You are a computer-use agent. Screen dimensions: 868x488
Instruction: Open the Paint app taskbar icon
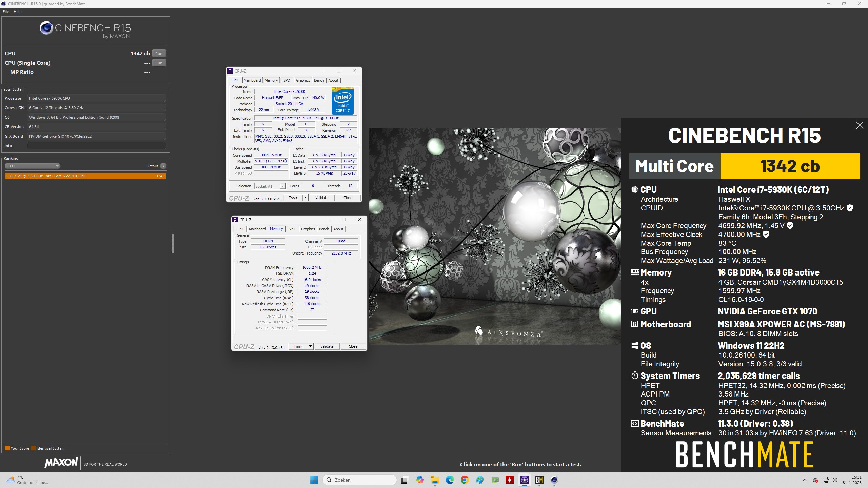tap(479, 480)
